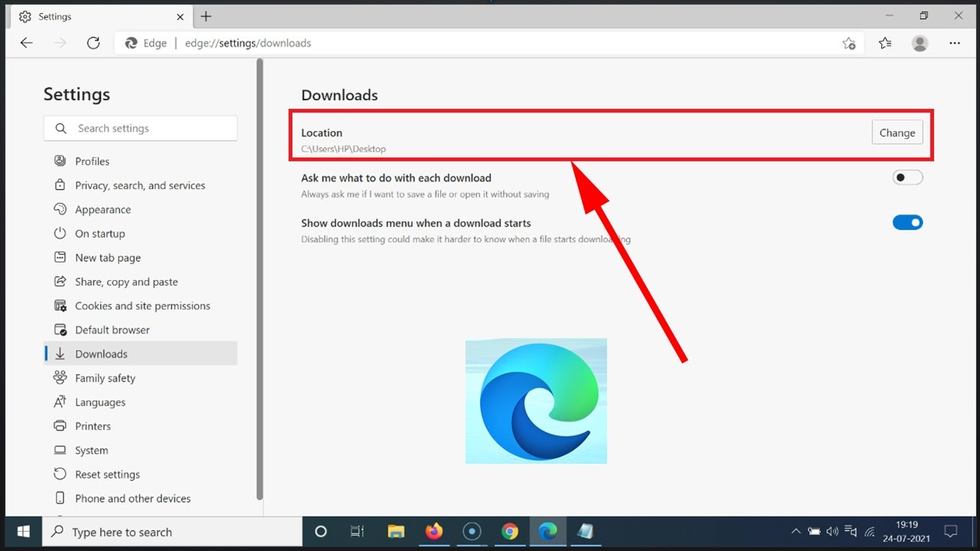Screen dimensions: 980x551
Task: Click the Edge logo in address bar
Action: (x=131, y=43)
